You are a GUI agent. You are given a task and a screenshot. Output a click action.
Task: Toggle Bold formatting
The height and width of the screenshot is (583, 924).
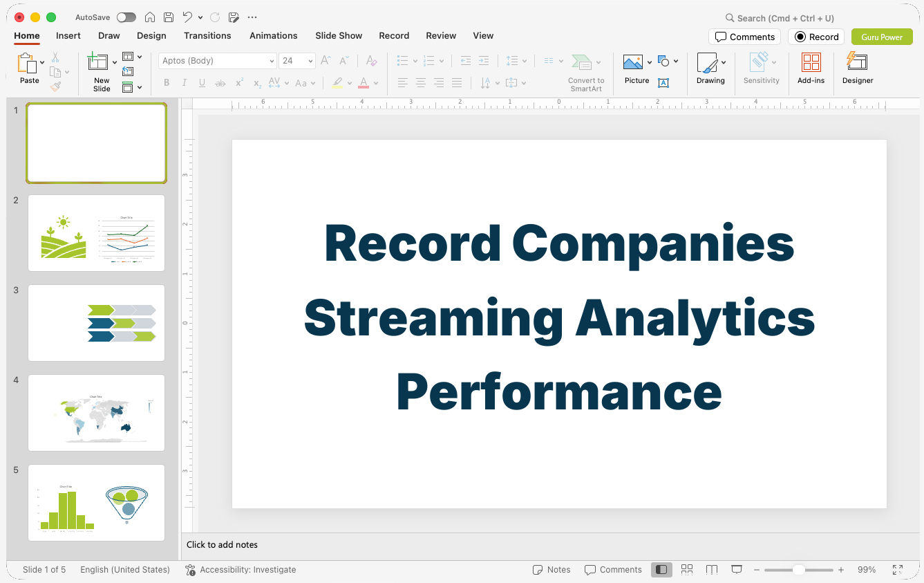click(x=167, y=83)
